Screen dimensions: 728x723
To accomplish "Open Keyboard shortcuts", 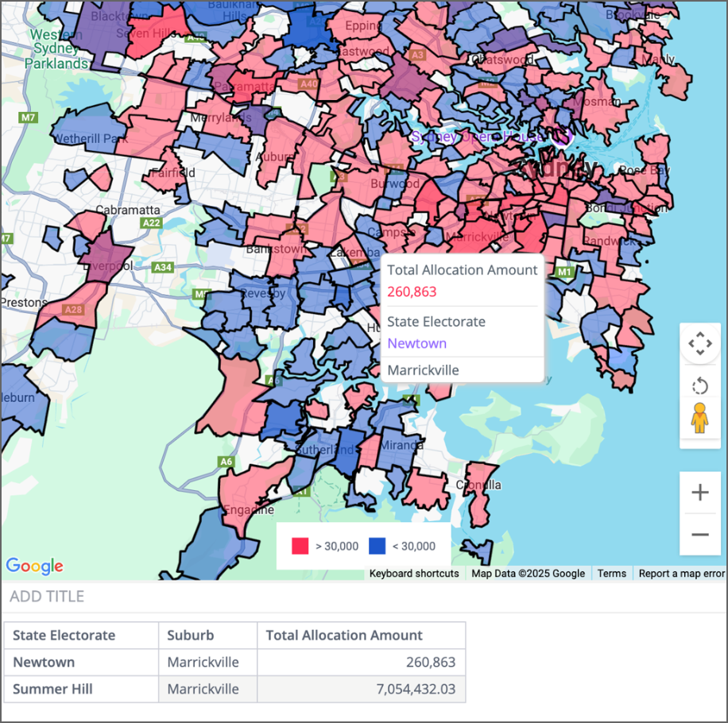I will coord(414,574).
